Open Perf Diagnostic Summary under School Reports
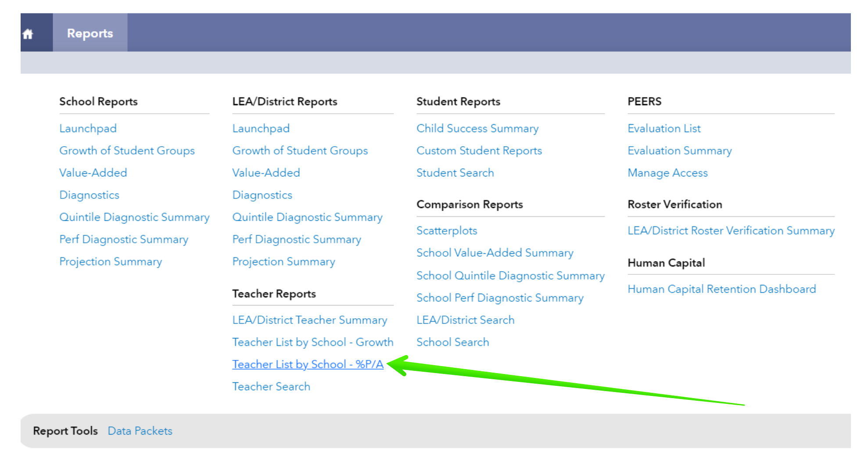This screenshot has height=460, width=868. pyautogui.click(x=124, y=239)
